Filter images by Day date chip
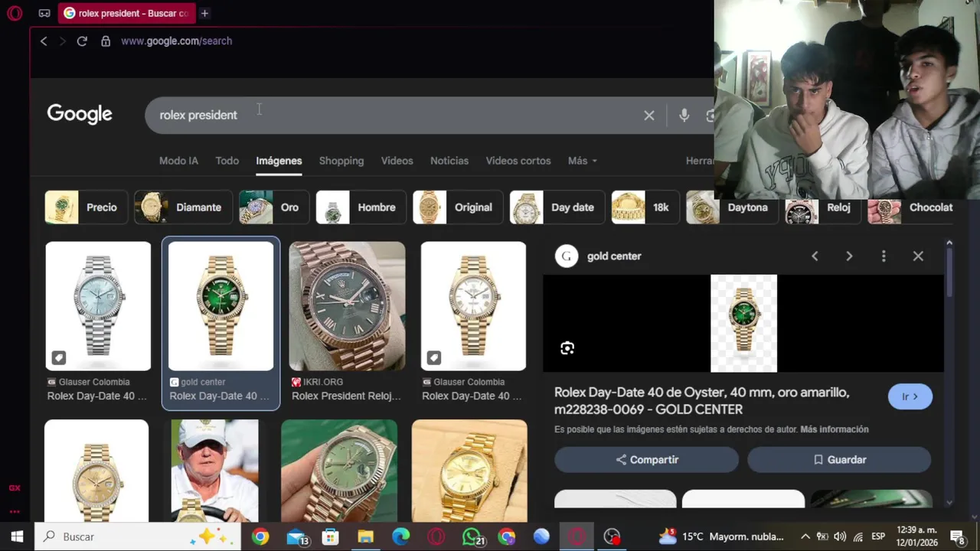 tap(557, 207)
